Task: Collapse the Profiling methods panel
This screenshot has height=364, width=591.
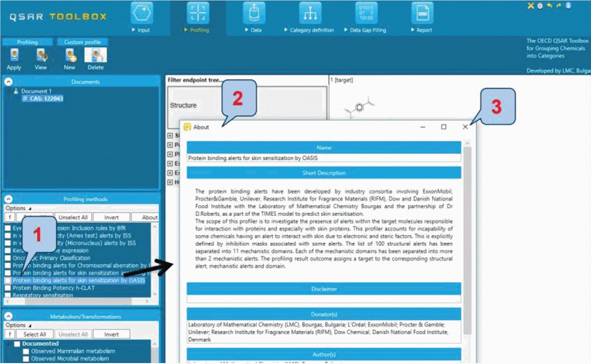Action: point(8,199)
